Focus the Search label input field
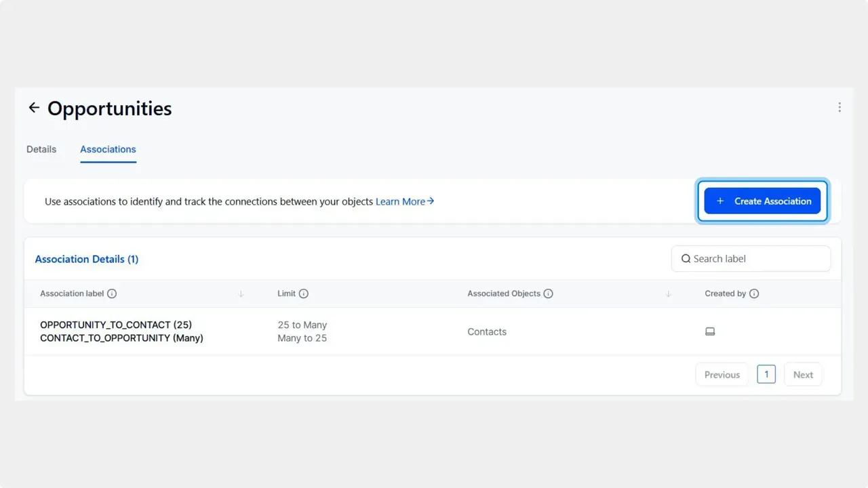This screenshot has height=488, width=868. tap(756, 259)
